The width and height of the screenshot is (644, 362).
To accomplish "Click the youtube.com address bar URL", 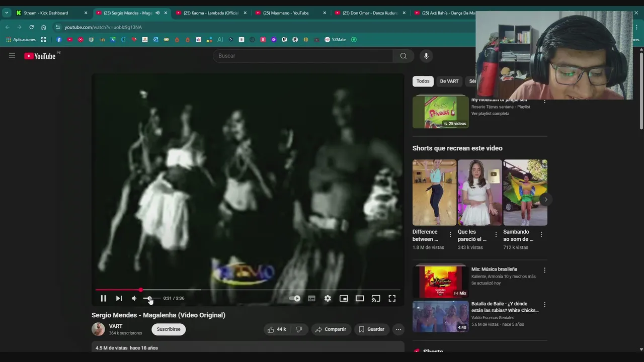I will tap(103, 27).
